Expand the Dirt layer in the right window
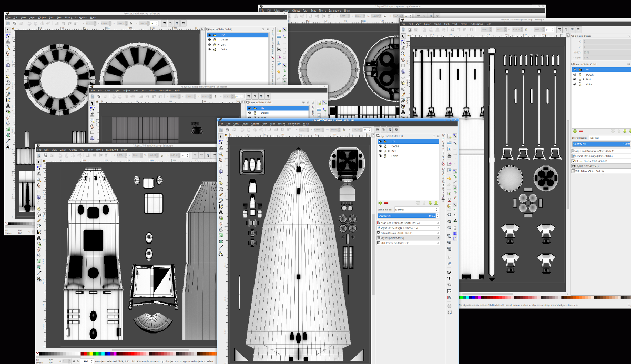Viewport: 631px width, 364px height. pos(584,79)
